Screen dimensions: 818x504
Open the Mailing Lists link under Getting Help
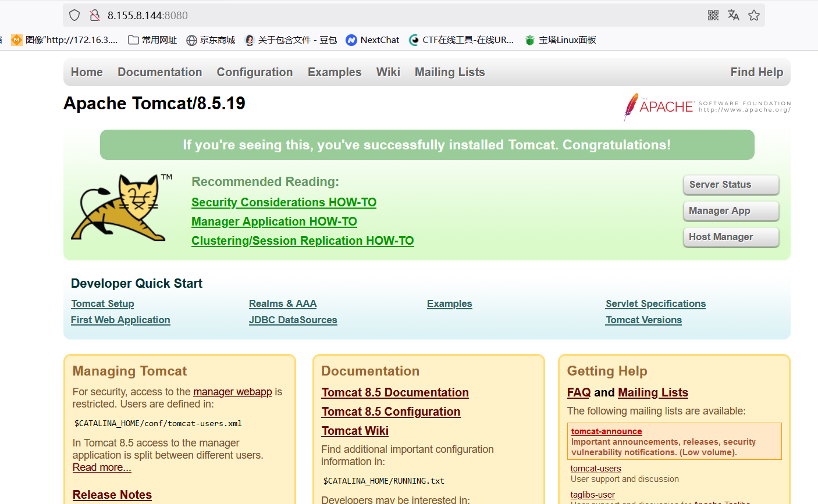pos(653,392)
